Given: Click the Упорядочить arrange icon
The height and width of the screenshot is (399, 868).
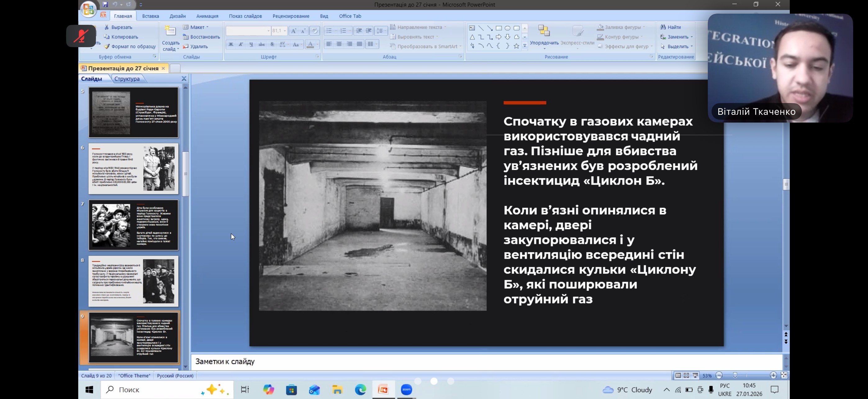Looking at the screenshot, I should [544, 31].
